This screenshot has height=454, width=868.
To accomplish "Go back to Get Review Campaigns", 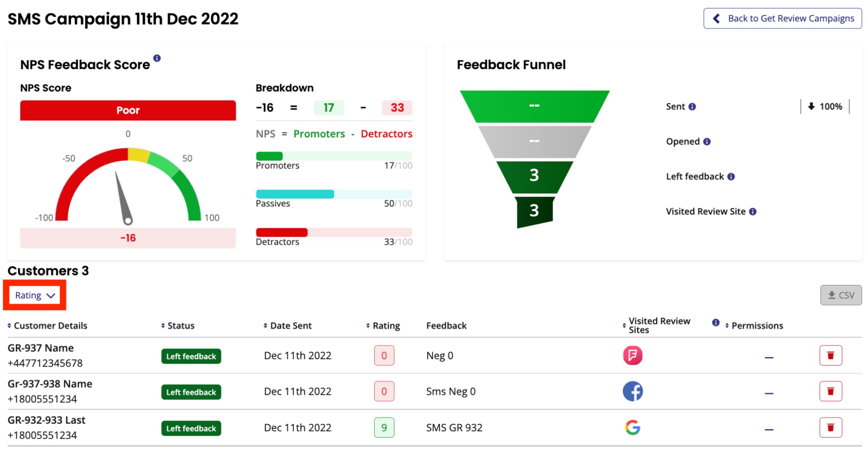I will (x=782, y=18).
